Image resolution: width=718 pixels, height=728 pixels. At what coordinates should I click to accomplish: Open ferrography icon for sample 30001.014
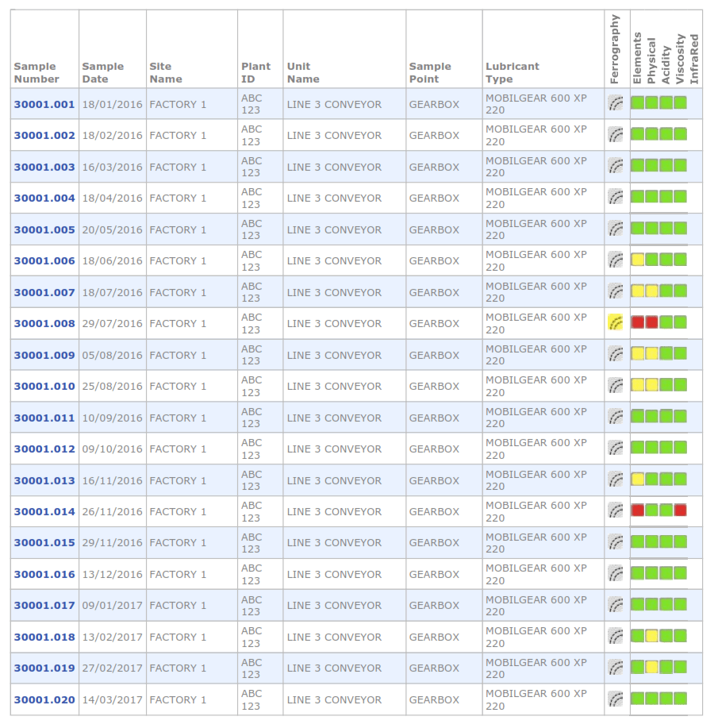(x=616, y=510)
